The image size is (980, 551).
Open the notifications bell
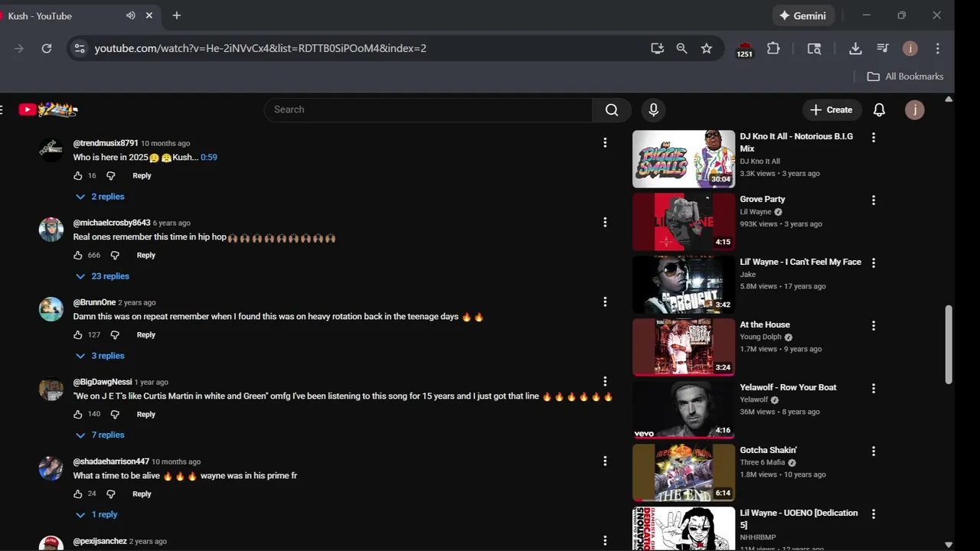pos(879,109)
